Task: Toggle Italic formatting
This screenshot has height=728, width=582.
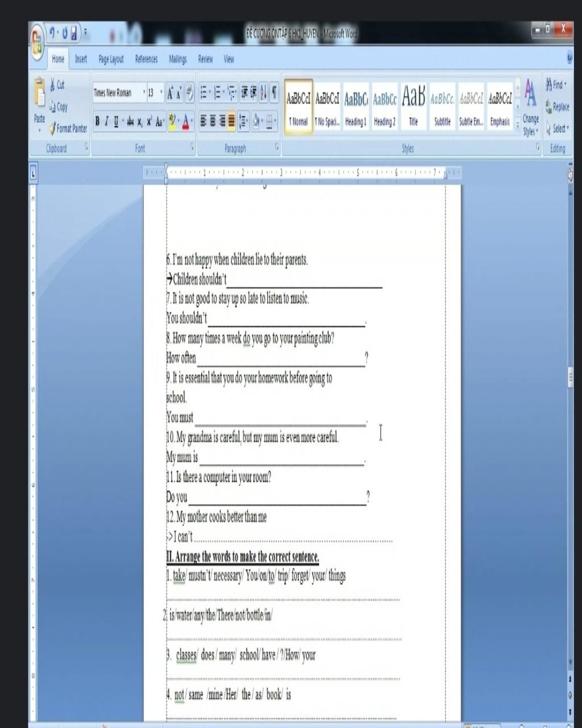Action: (x=106, y=121)
